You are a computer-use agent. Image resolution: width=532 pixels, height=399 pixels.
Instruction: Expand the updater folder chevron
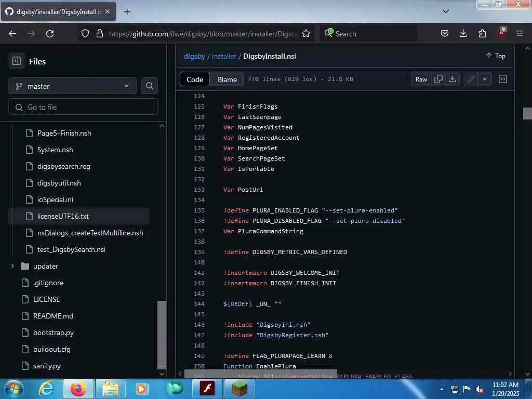coord(12,266)
